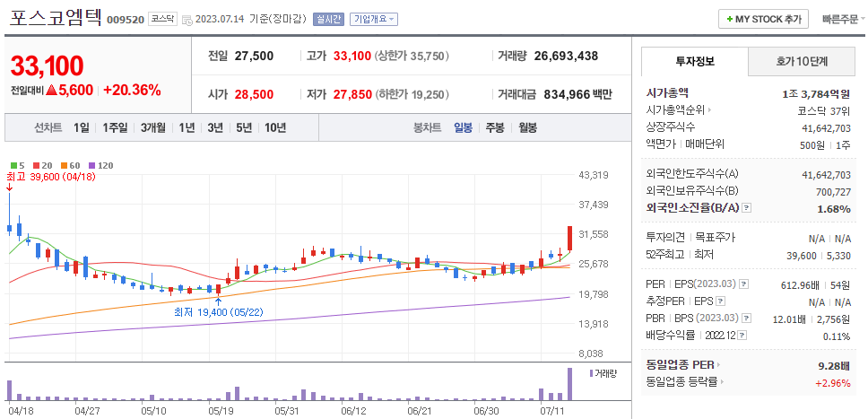Show the 일봉 daily candle chart

[464, 128]
